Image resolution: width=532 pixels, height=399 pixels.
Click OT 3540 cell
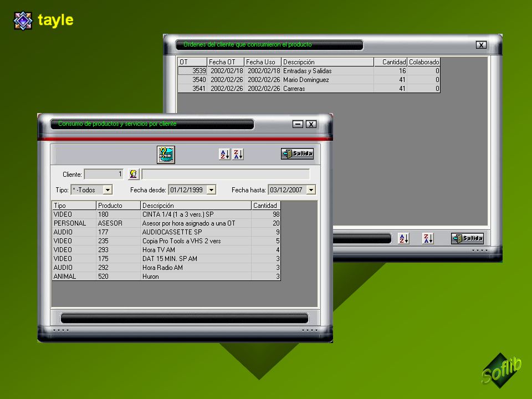[192, 80]
